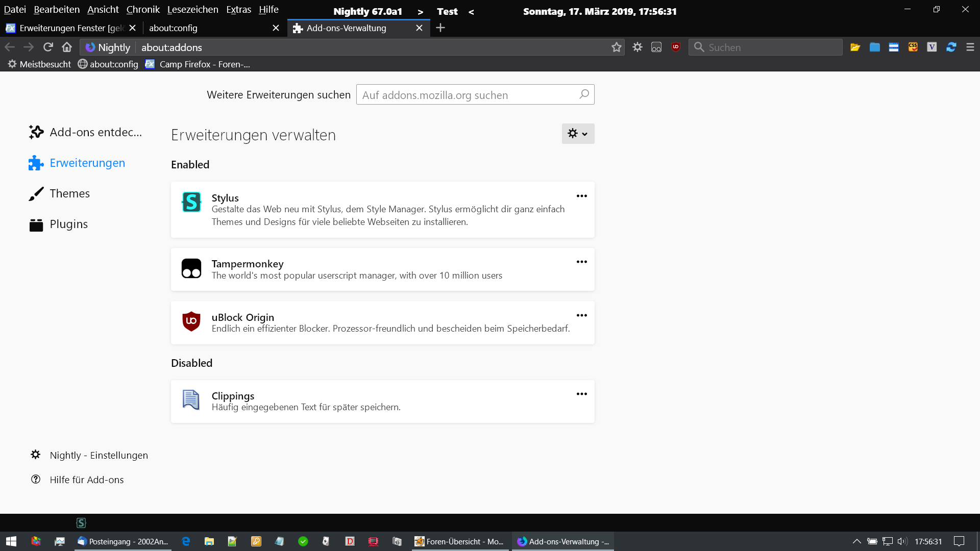The image size is (980, 551).
Task: Open the Clippings more-options menu
Action: 581,394
